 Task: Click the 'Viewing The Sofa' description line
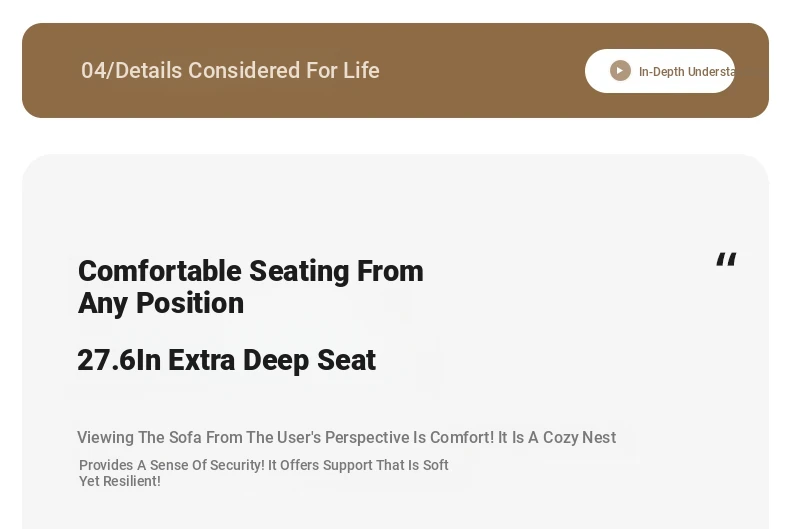click(347, 437)
